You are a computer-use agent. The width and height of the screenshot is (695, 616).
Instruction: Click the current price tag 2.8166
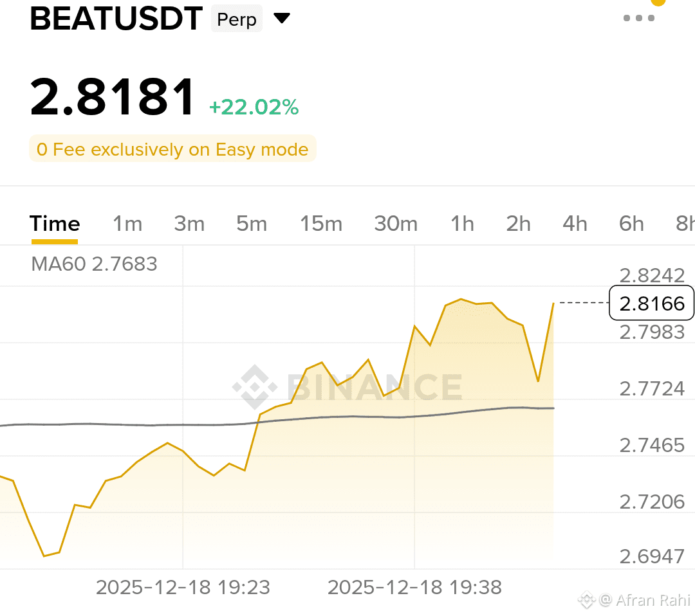651,303
